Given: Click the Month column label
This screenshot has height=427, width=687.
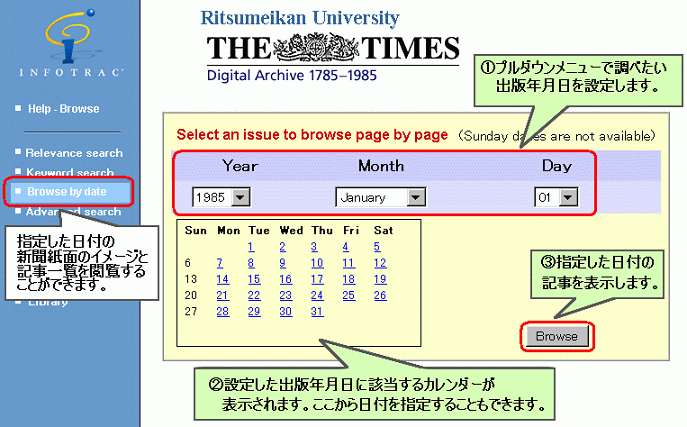Looking at the screenshot, I should coord(381,166).
